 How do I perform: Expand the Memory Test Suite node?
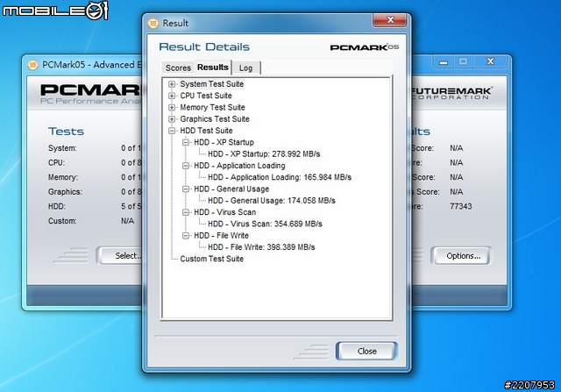(172, 107)
